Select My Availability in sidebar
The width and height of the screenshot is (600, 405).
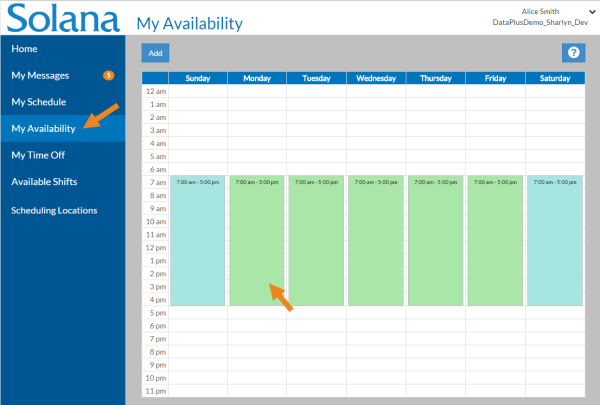(44, 129)
